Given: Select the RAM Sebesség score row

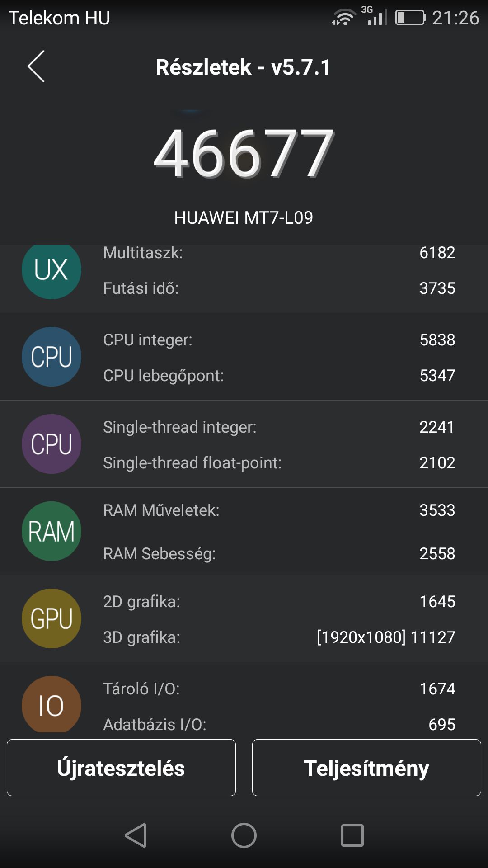Looking at the screenshot, I should 279,553.
